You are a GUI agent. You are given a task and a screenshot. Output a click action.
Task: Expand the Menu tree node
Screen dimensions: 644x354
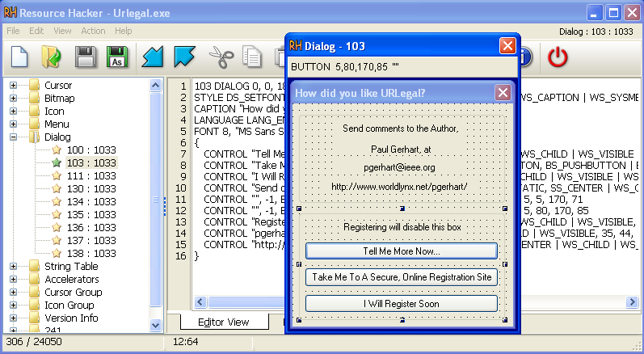13,124
